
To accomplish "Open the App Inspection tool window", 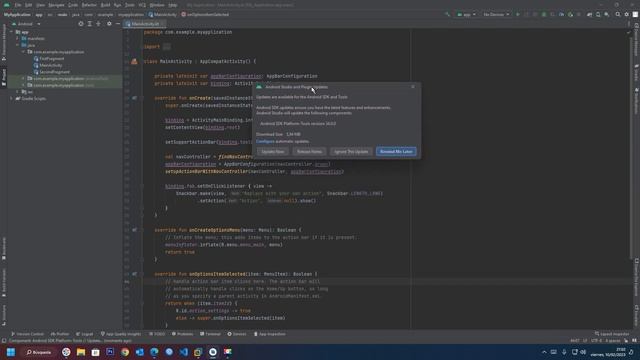I will pyautogui.click(x=270, y=334).
